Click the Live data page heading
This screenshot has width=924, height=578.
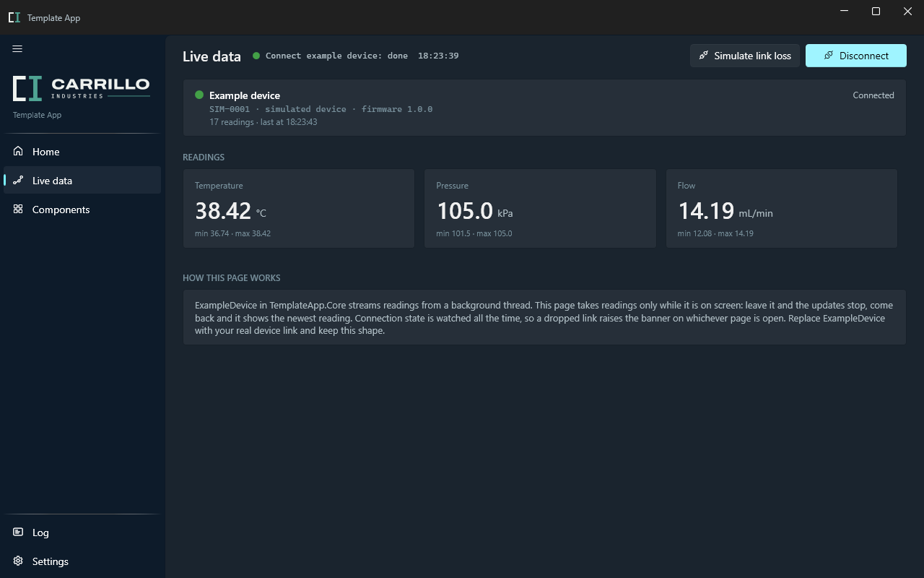[x=212, y=56]
